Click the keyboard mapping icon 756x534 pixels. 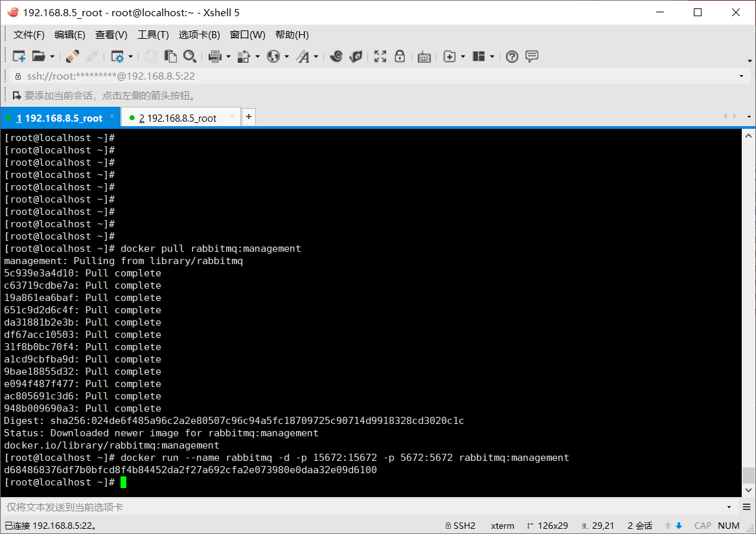(x=424, y=57)
